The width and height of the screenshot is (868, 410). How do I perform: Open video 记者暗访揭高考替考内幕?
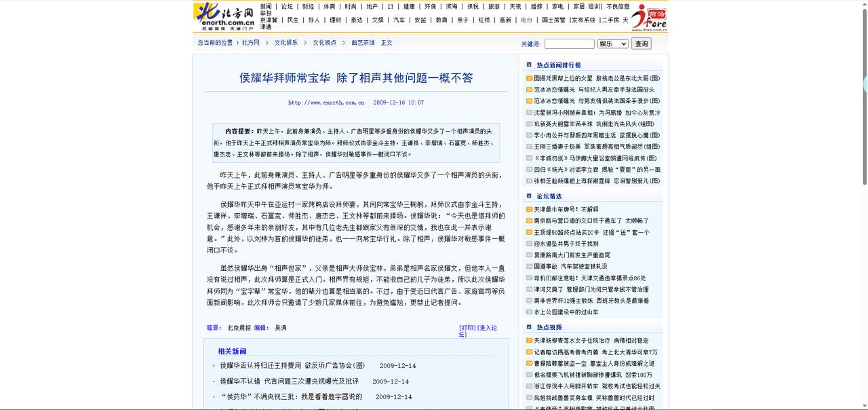(595, 352)
